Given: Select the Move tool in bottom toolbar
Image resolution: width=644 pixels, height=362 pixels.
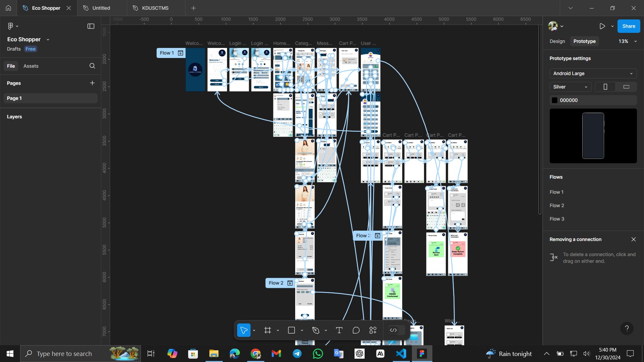Looking at the screenshot, I should point(244,330).
